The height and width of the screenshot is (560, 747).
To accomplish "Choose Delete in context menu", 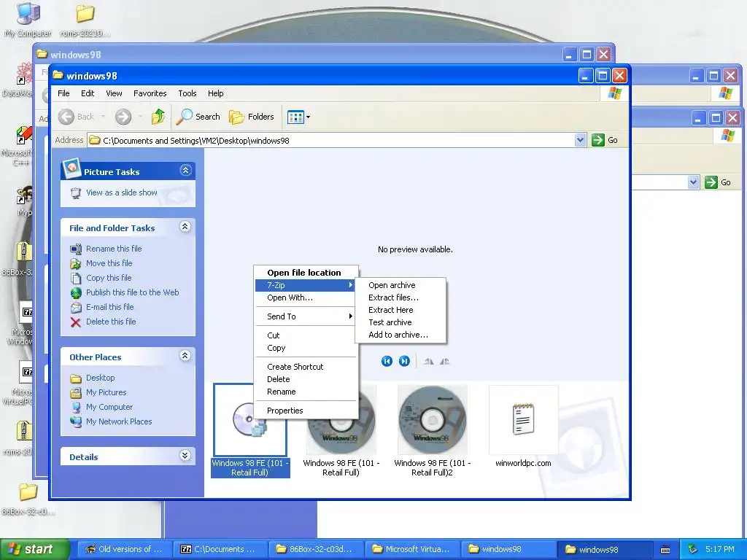I will tap(306, 379).
